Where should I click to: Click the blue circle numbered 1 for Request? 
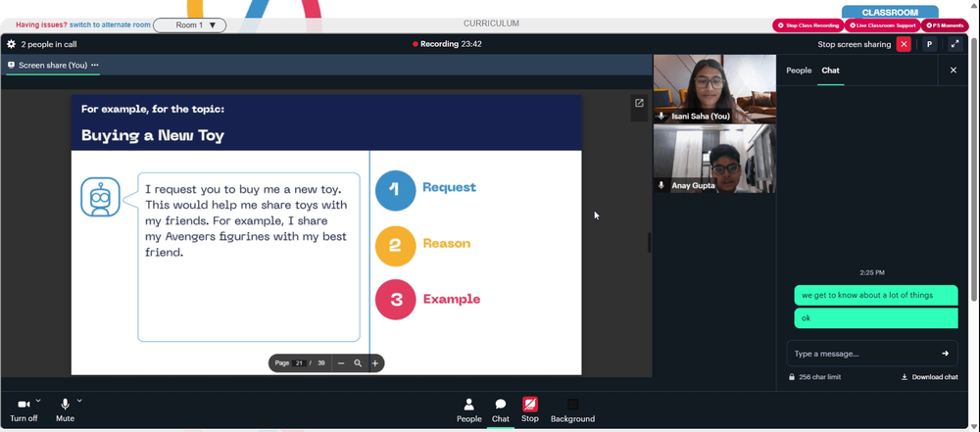pyautogui.click(x=395, y=190)
